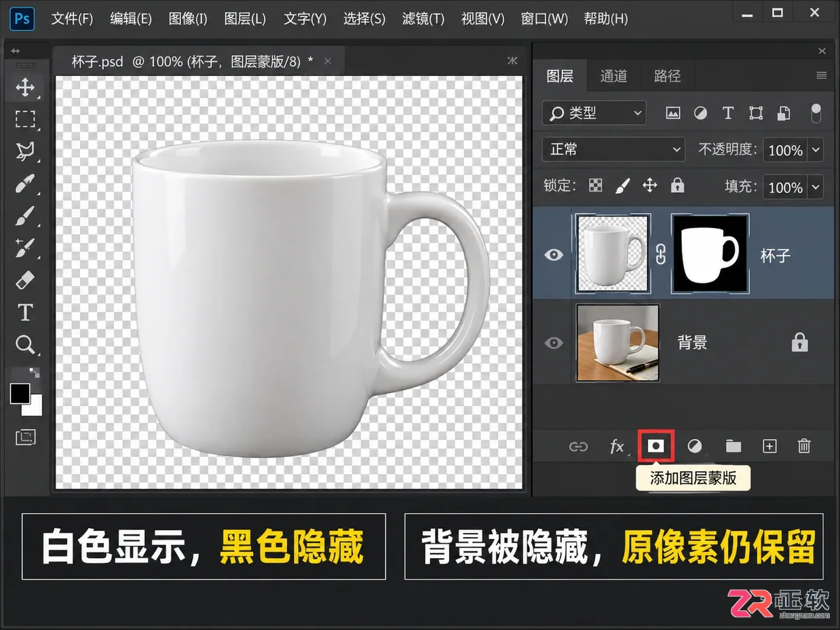The width and height of the screenshot is (840, 630).
Task: Expand the 填充 slider arrow
Action: tap(816, 187)
